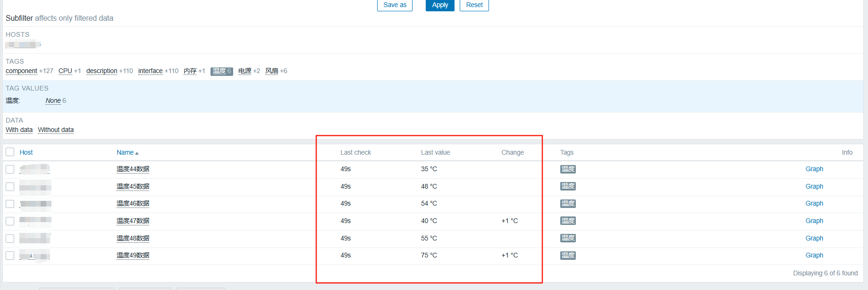Toggle the select-all checkbox in header
Image resolution: width=868 pixels, height=290 pixels.
(10, 152)
